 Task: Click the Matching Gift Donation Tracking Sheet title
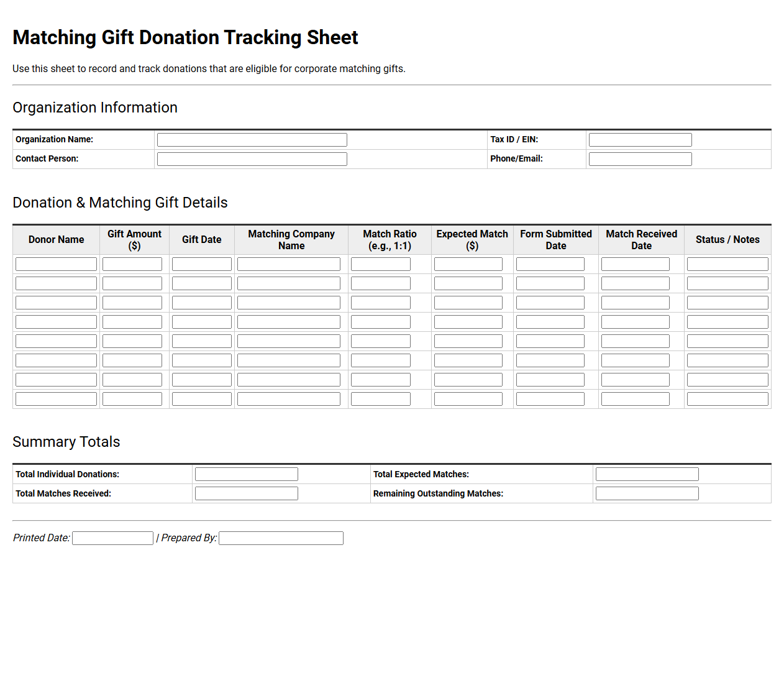click(185, 37)
